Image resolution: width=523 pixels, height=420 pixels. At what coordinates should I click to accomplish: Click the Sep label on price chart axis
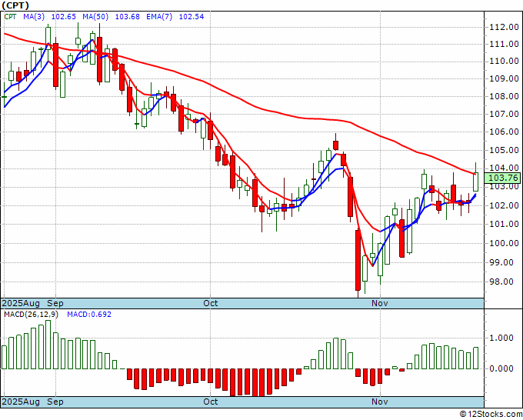pos(55,303)
